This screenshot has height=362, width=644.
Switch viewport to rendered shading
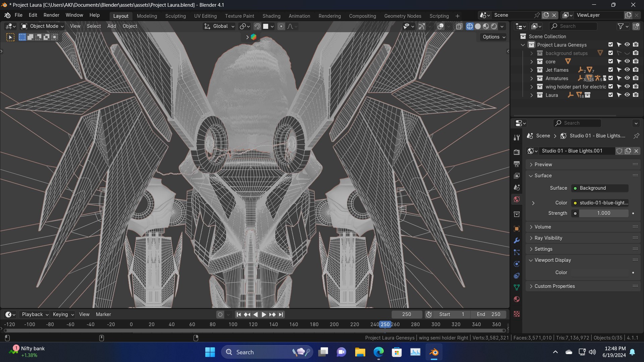[x=494, y=26]
